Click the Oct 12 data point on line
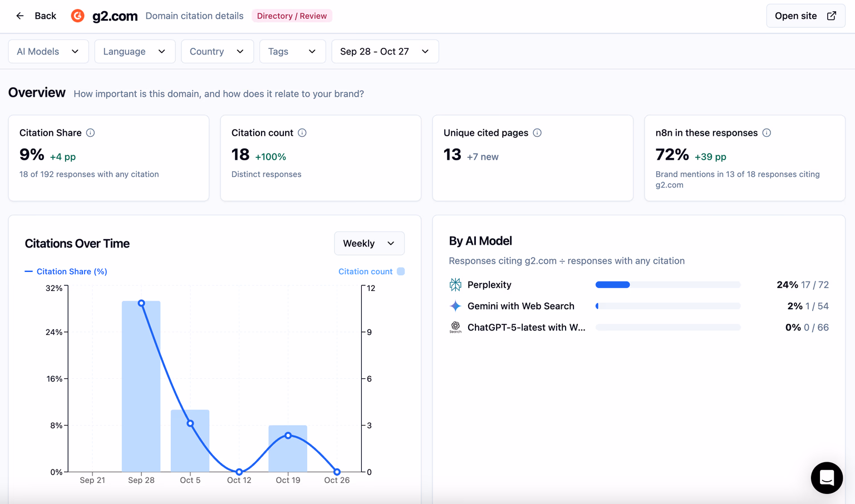Screen dimensions: 855x504 point(239,472)
